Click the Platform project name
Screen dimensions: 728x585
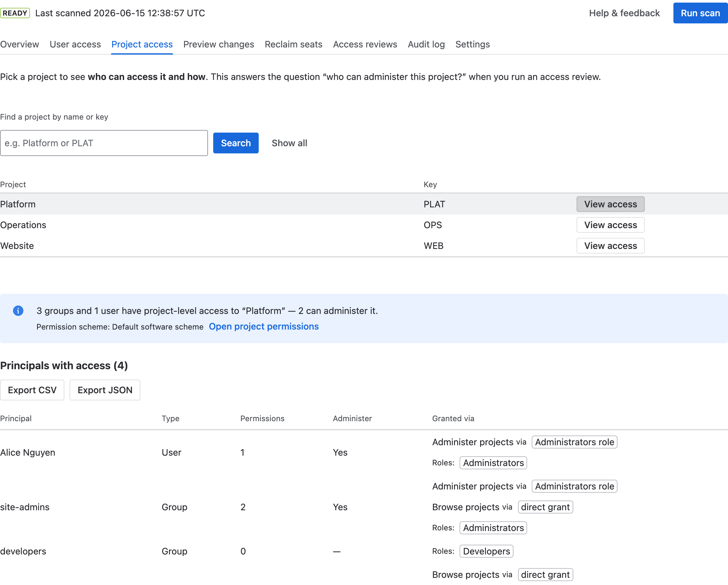(x=18, y=204)
